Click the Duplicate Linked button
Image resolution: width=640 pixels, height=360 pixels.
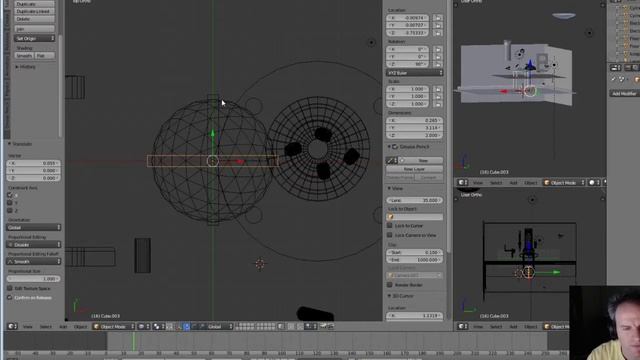coord(34,11)
